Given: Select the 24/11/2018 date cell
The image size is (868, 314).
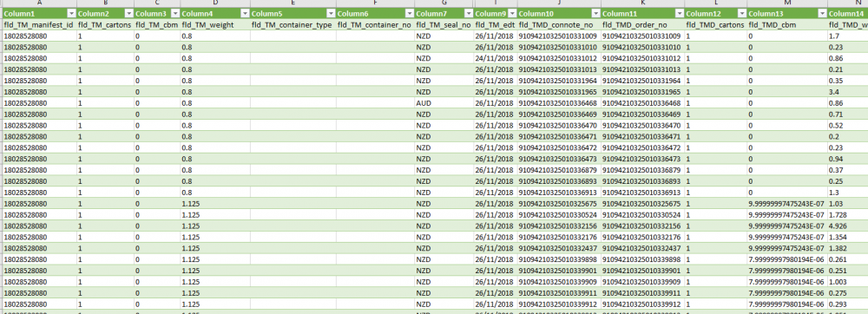Looking at the screenshot, I should pyautogui.click(x=496, y=58).
